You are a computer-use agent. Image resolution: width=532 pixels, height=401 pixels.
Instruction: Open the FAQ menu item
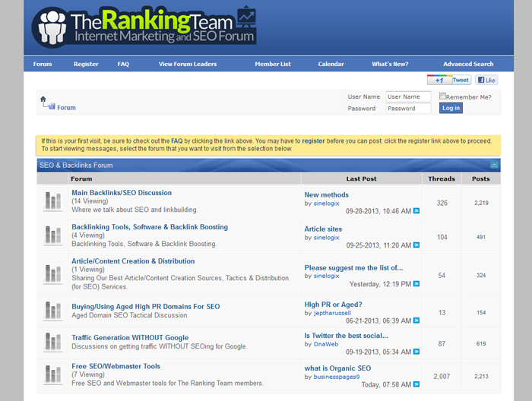[x=123, y=64]
